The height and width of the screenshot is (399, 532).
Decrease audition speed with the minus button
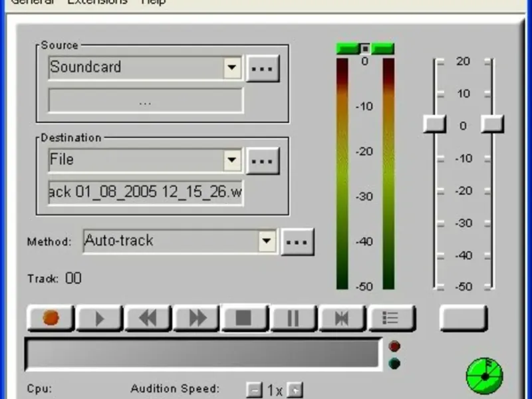pos(255,390)
